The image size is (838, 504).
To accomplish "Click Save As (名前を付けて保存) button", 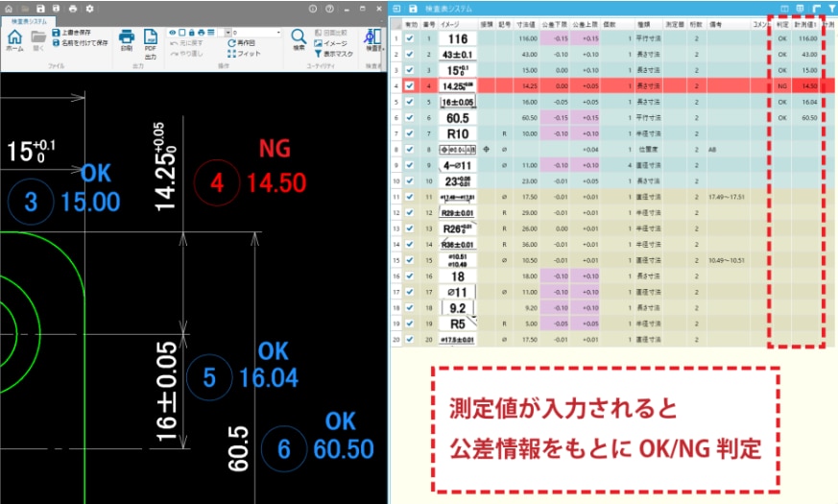I will (x=81, y=42).
